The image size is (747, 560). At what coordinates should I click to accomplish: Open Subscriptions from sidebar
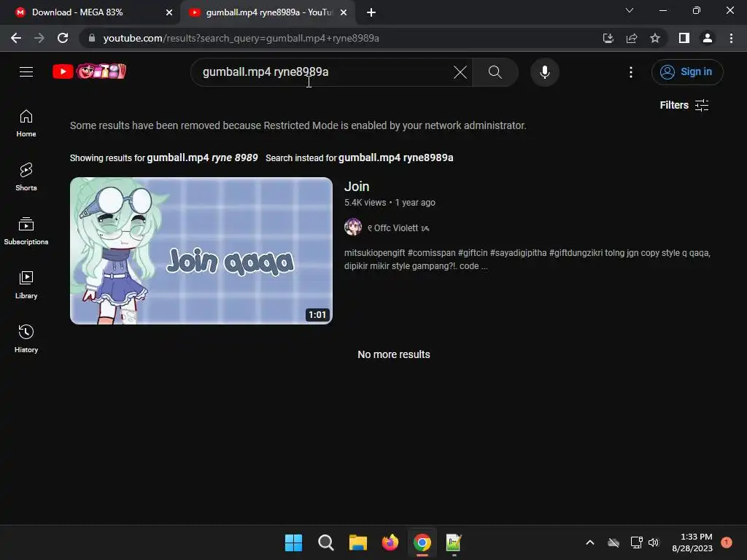pos(26,231)
